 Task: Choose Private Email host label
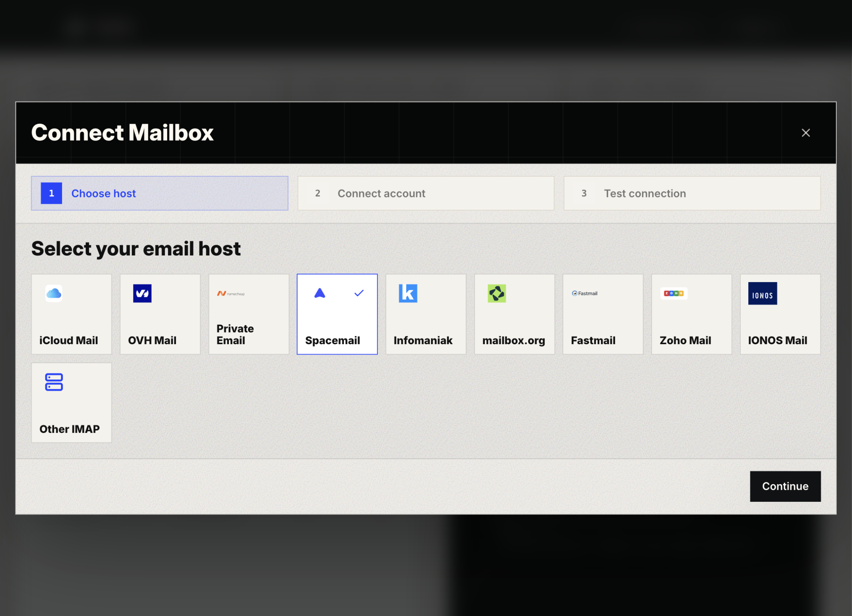(x=235, y=334)
